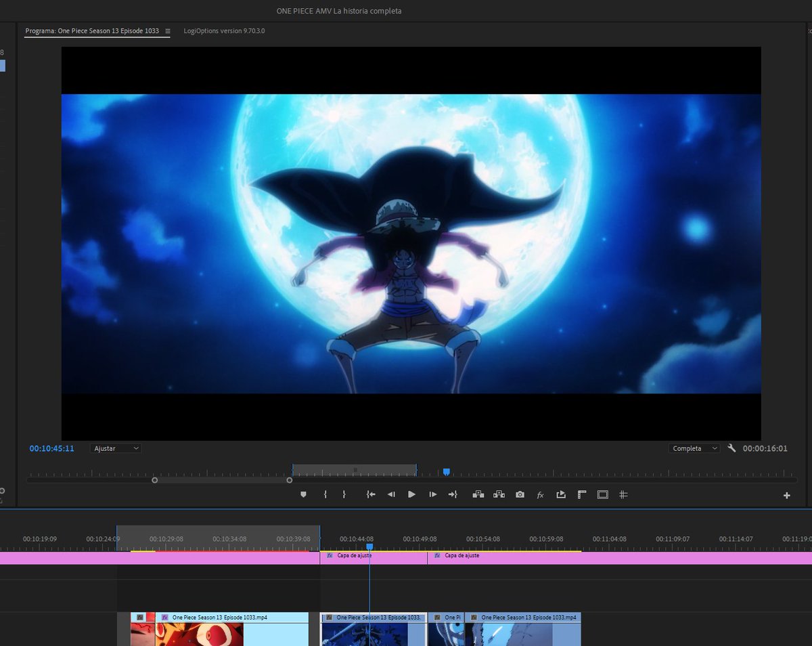
Task: Step forward one frame
Action: [x=432, y=495]
